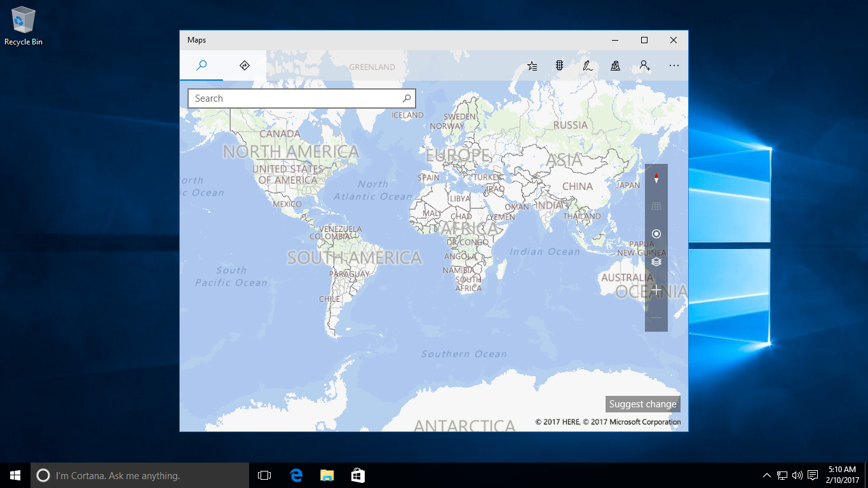Enable traffic overlay from the toolbar
Screen dimensions: 868x488
pyautogui.click(x=559, y=65)
